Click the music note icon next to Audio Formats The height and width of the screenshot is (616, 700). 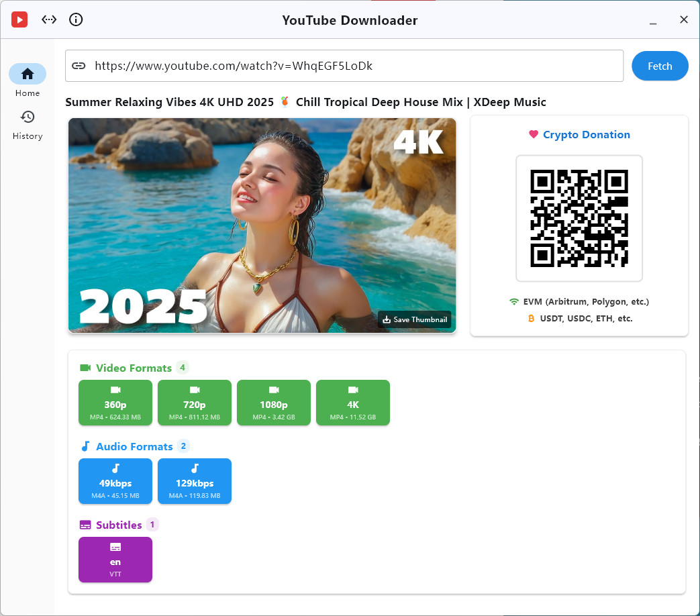click(x=87, y=446)
